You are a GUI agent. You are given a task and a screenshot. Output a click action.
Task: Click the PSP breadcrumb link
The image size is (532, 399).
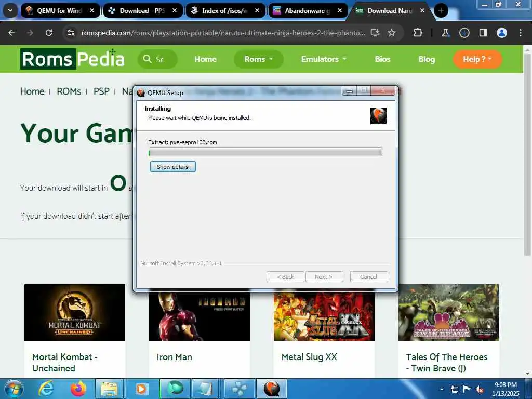pos(101,91)
